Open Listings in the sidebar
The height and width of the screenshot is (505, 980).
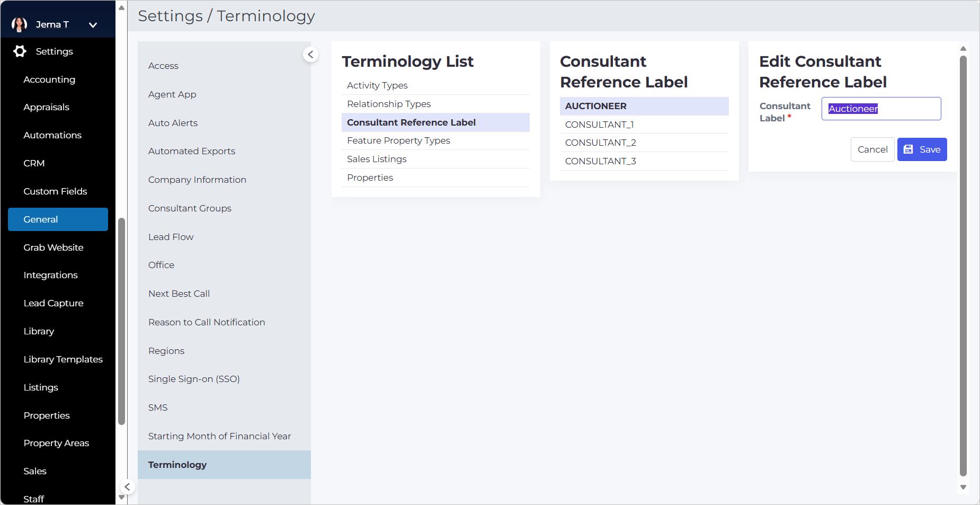pos(41,387)
